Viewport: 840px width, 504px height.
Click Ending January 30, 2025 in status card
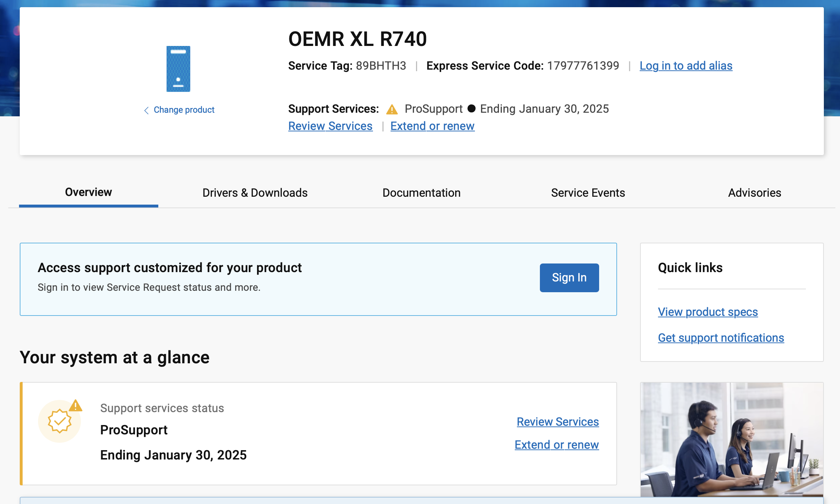pyautogui.click(x=173, y=455)
